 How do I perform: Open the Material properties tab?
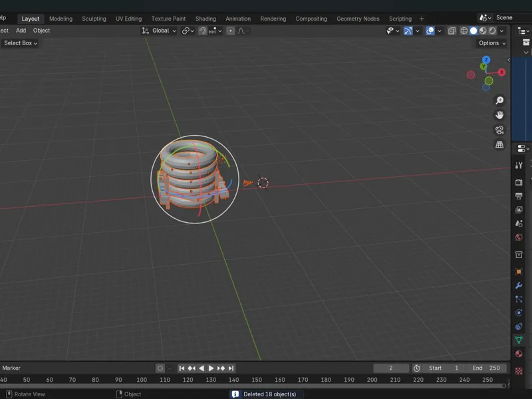coord(519,354)
